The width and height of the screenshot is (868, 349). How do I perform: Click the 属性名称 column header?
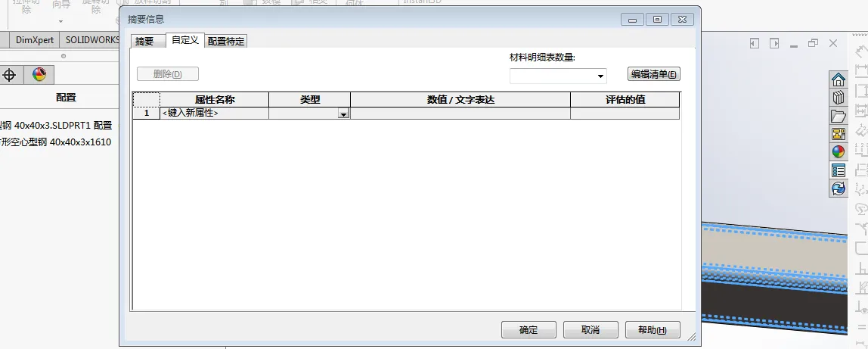214,100
